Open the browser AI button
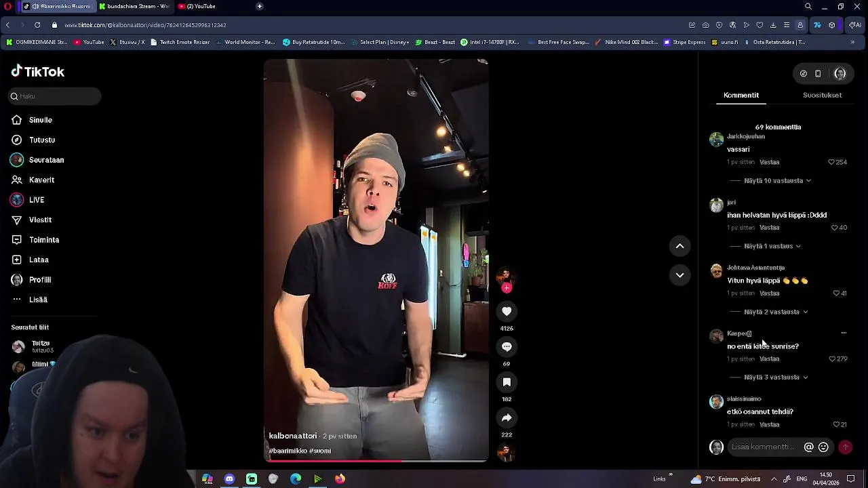The image size is (868, 488). pyautogui.click(x=855, y=25)
